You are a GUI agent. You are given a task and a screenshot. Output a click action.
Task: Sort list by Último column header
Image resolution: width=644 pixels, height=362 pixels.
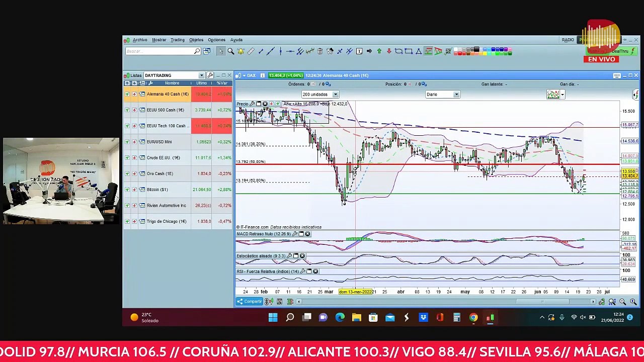click(201, 83)
